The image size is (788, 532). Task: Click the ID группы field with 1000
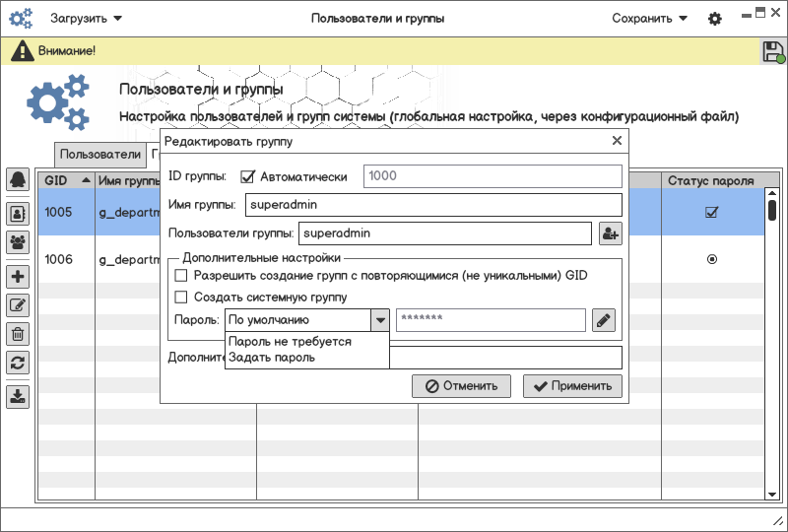pyautogui.click(x=492, y=176)
